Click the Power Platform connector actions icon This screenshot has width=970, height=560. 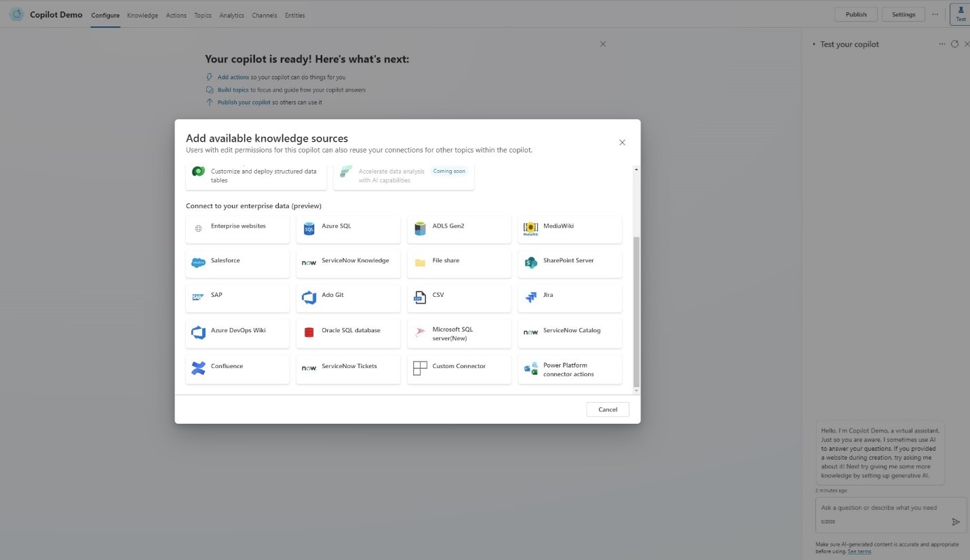530,369
